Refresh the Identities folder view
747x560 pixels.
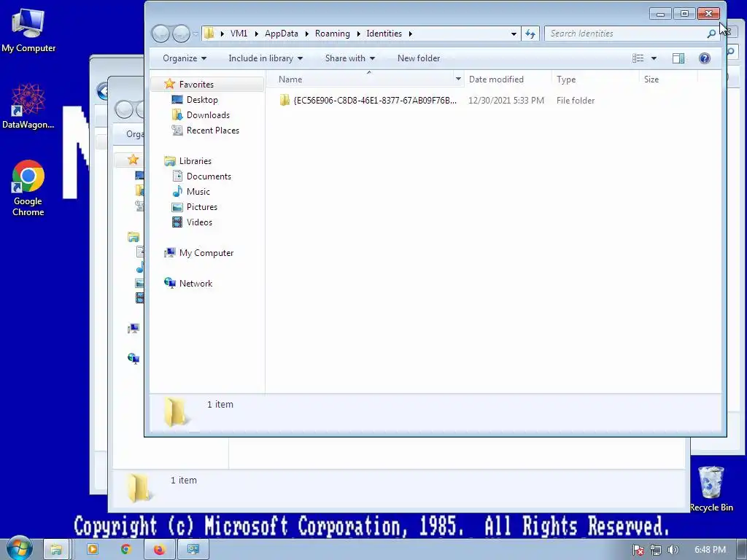point(530,34)
